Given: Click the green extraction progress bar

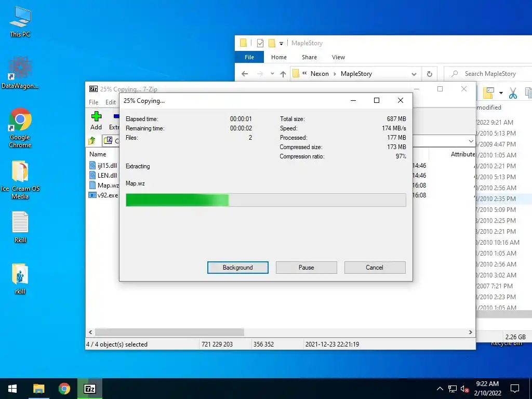Looking at the screenshot, I should tap(265, 200).
